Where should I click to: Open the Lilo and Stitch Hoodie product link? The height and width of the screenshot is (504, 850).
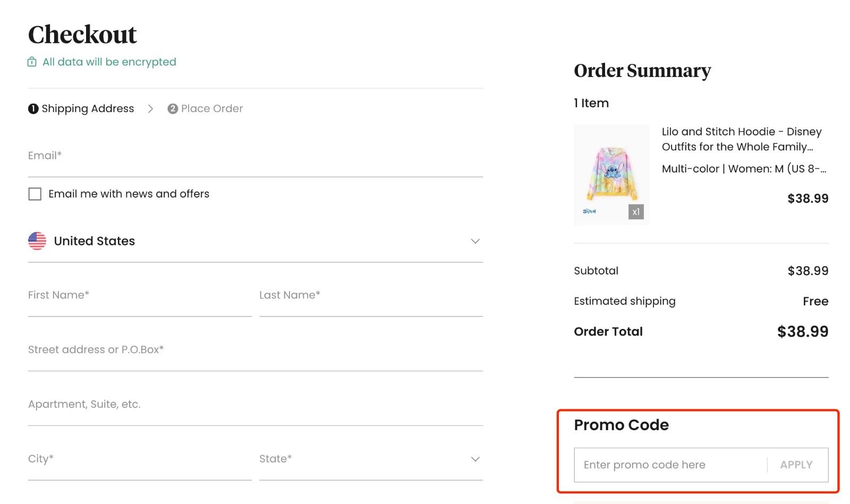point(742,139)
